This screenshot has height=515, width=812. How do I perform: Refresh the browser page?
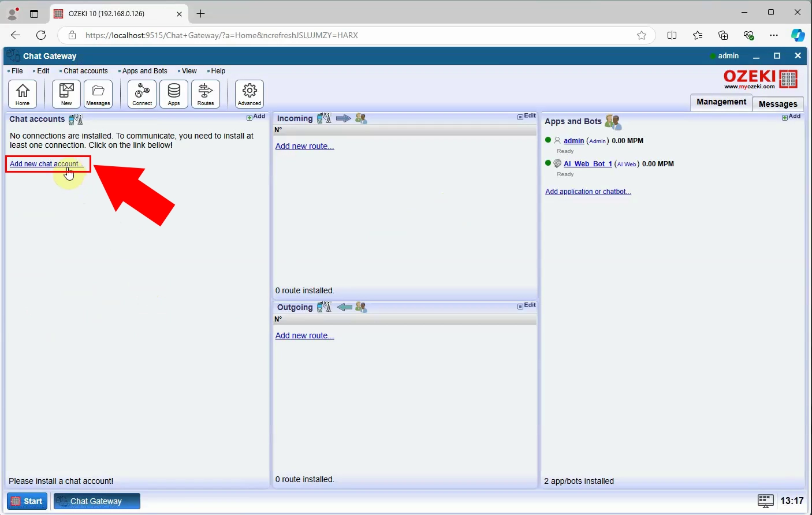point(41,35)
